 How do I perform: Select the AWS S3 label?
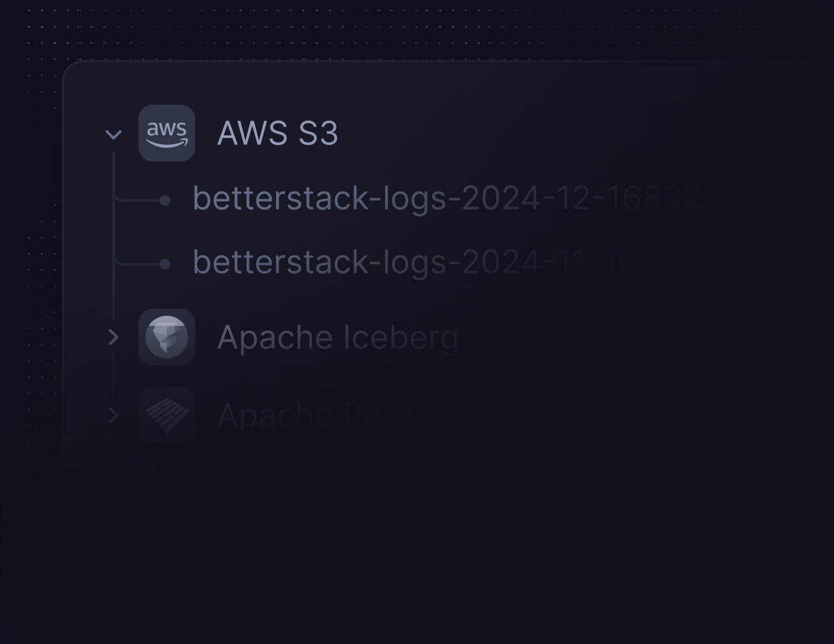click(x=277, y=133)
